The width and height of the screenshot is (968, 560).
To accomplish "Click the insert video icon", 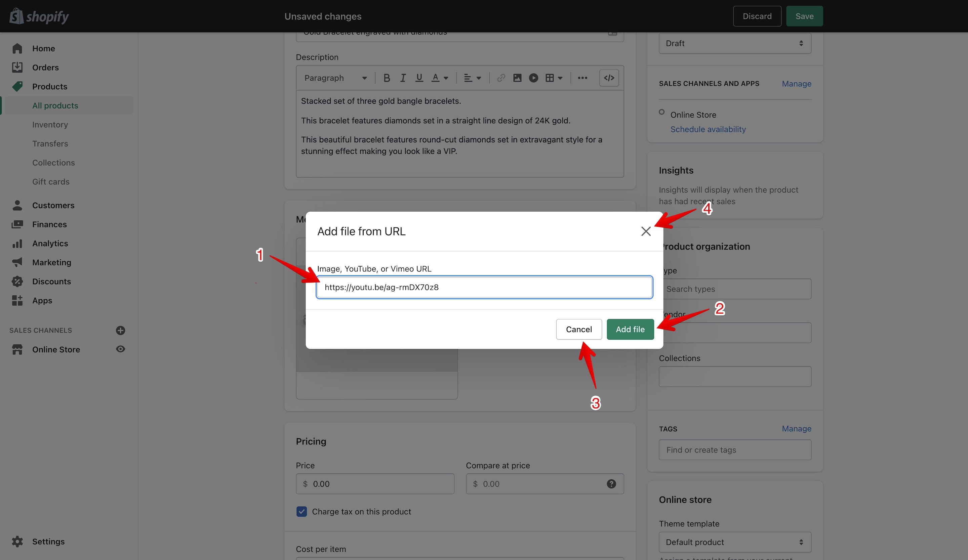I will (533, 78).
